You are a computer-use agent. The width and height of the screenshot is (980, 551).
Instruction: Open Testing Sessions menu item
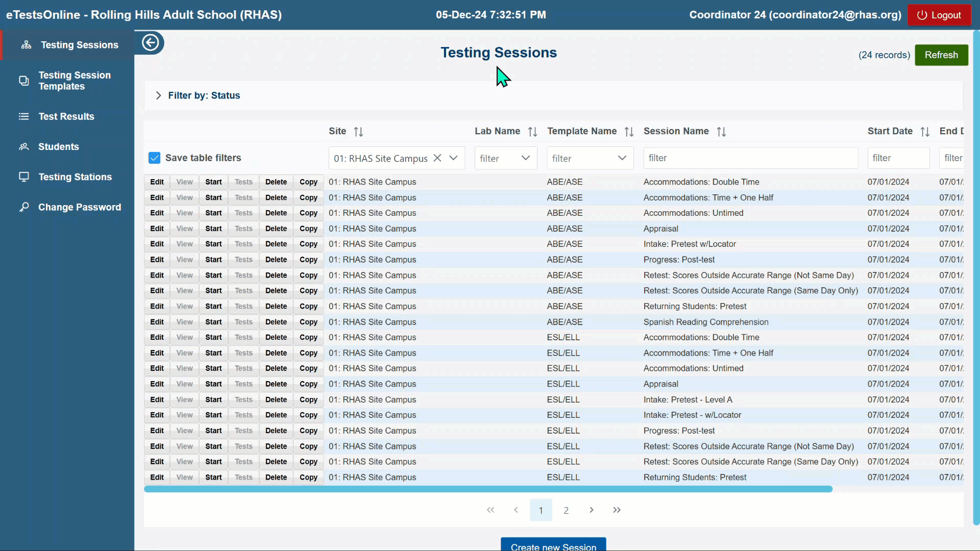click(x=68, y=45)
